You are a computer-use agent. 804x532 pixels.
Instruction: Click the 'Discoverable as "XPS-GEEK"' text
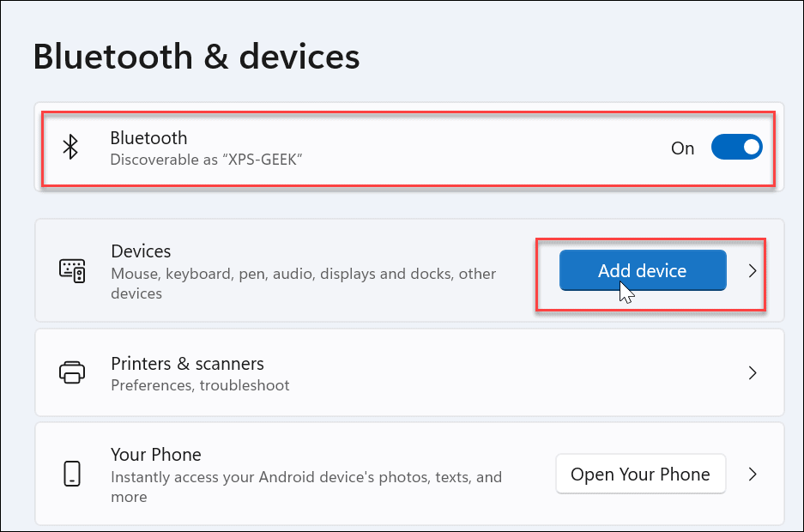[x=206, y=160]
